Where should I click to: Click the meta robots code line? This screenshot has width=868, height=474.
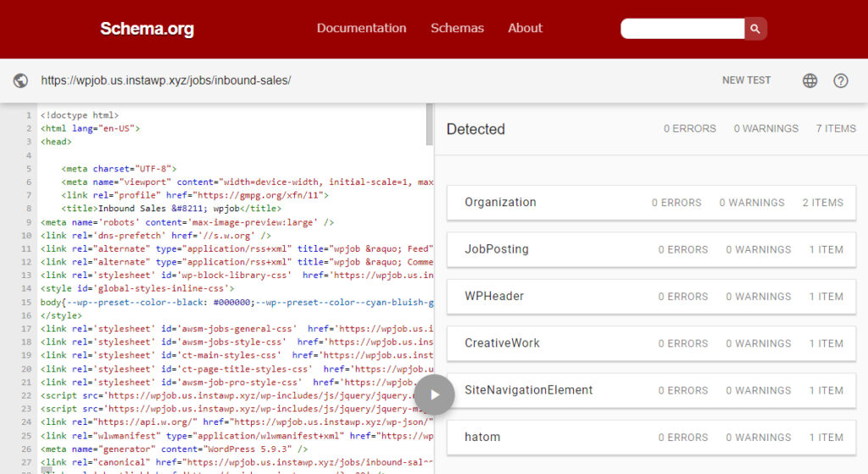point(187,222)
